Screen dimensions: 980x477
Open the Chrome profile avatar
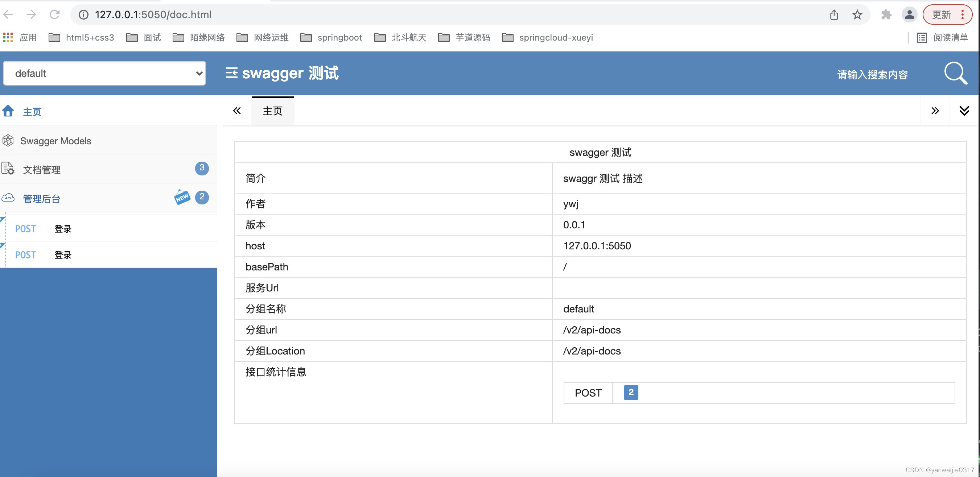[x=909, y=14]
